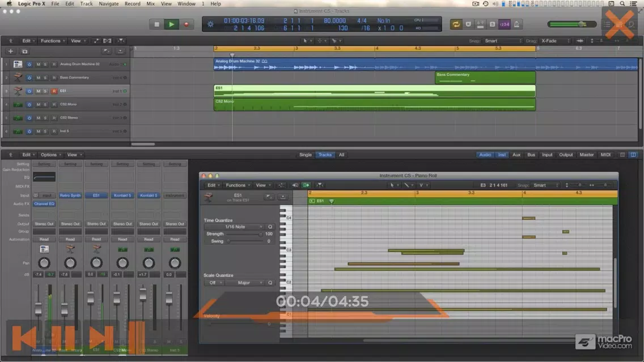The image size is (644, 362).
Task: Toggle Flex button in tracks toolbar
Action: click(x=107, y=41)
